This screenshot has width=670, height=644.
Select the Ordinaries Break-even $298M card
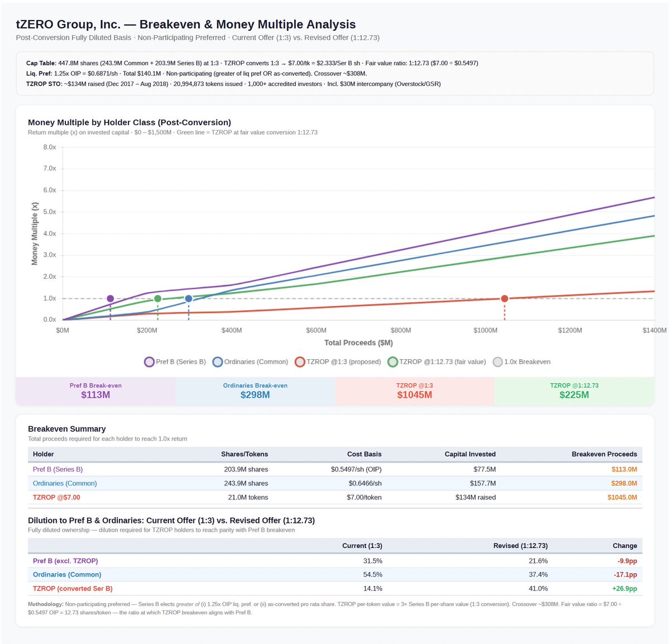(255, 391)
